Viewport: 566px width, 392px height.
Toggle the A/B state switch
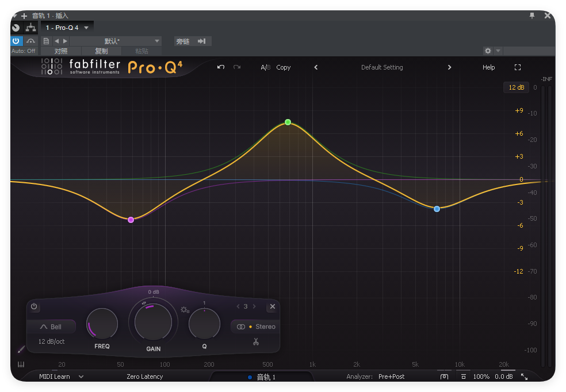[x=266, y=67]
